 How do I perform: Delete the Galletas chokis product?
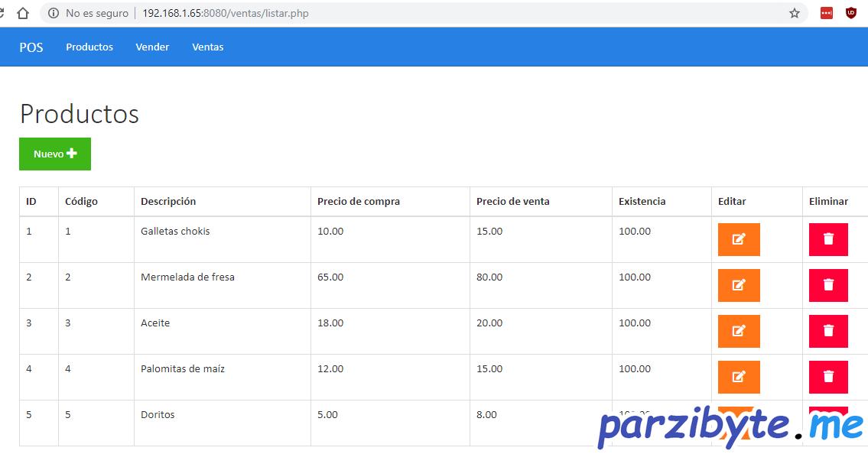click(x=828, y=239)
